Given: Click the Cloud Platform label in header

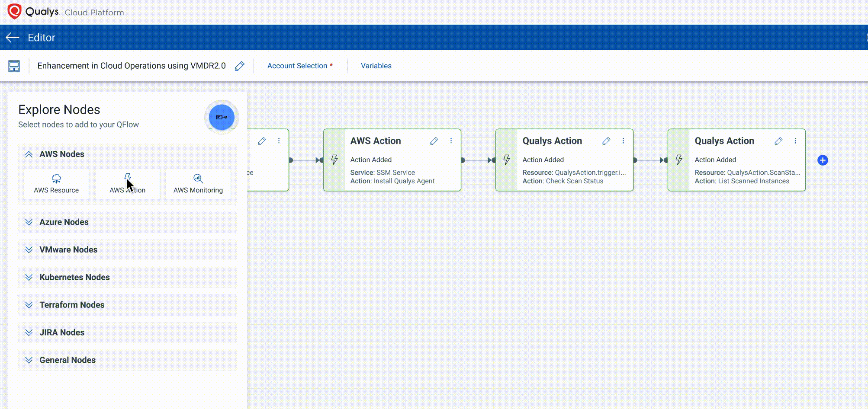Looking at the screenshot, I should (94, 13).
